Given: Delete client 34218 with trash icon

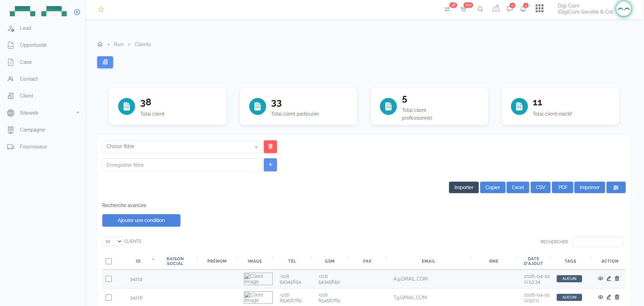Looking at the screenshot, I should tap(617, 297).
